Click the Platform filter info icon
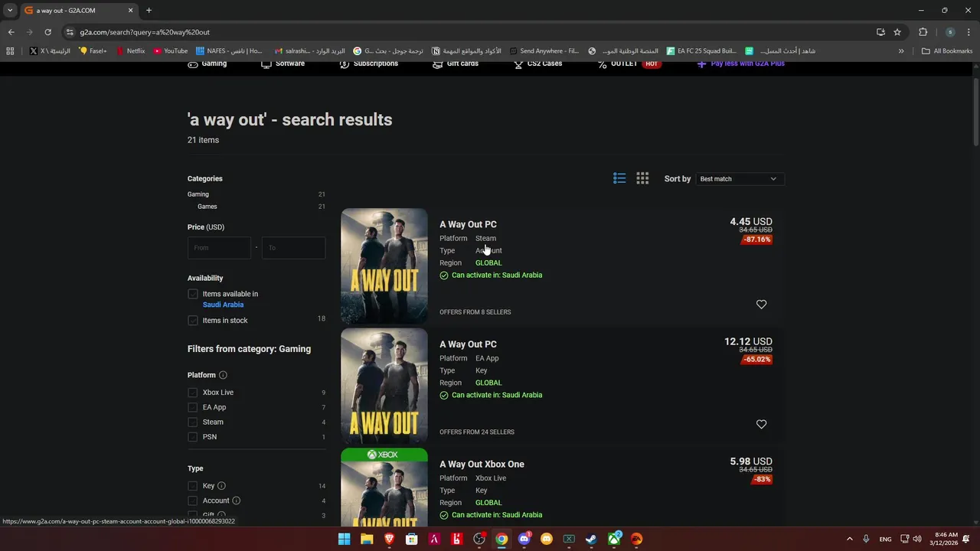Screen dimensions: 980x551 [x=223, y=375]
